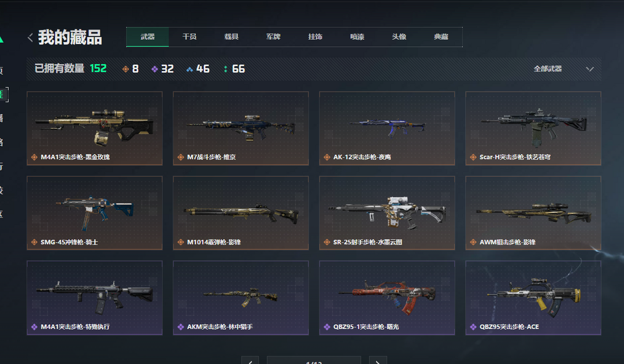Select the SMG-45冲锋枪-骑士 weapon card

tap(95, 213)
